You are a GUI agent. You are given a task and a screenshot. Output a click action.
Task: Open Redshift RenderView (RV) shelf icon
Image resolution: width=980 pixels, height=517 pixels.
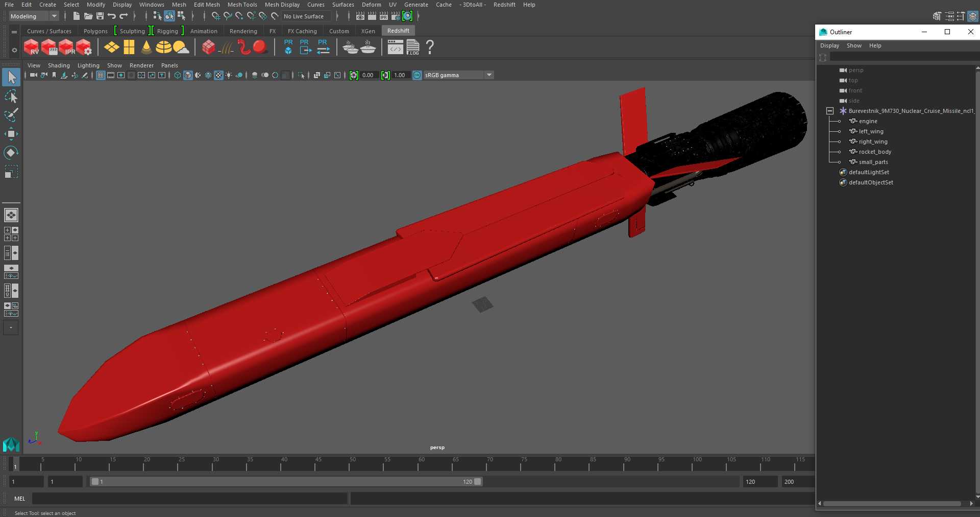pyautogui.click(x=32, y=48)
